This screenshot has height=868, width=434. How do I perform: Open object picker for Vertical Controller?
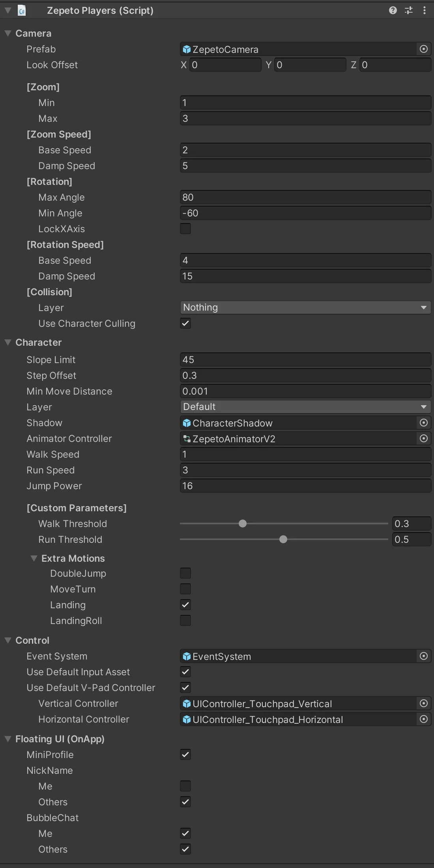[x=424, y=703]
